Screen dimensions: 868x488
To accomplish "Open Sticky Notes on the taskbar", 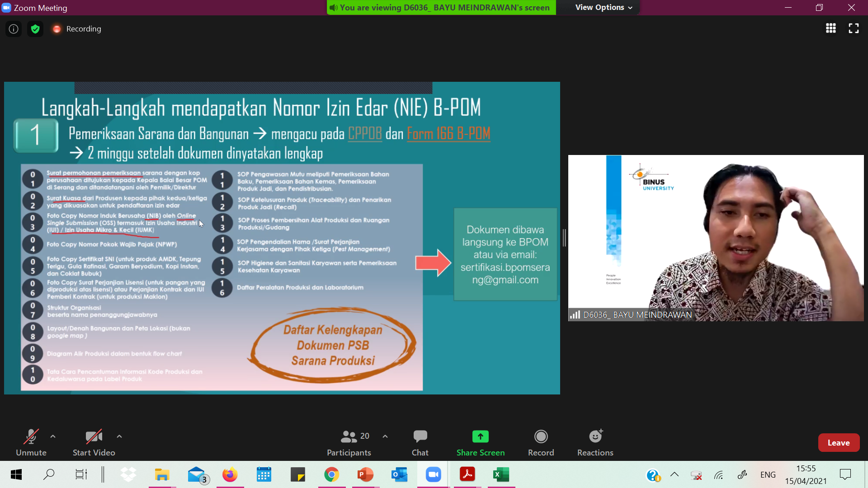I will point(297,474).
